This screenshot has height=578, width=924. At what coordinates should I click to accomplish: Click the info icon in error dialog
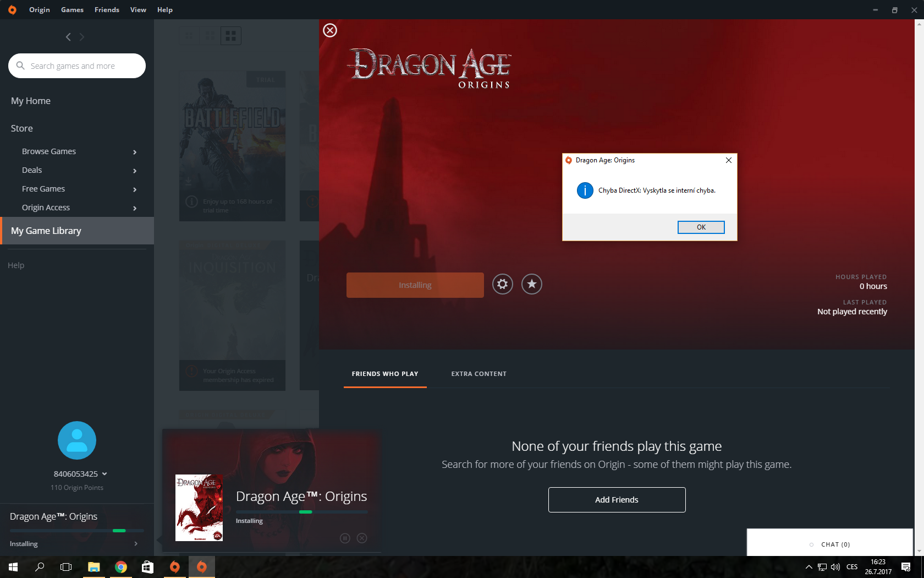click(x=585, y=190)
